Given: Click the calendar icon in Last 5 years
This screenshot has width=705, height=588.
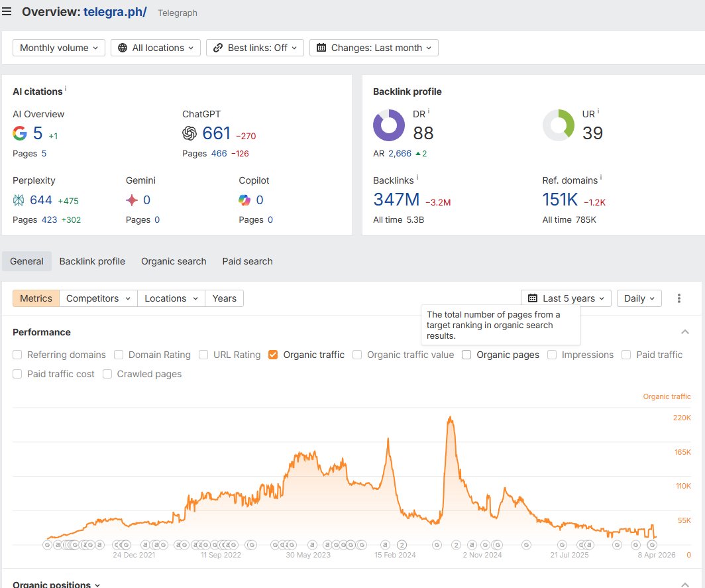Looking at the screenshot, I should (x=533, y=298).
